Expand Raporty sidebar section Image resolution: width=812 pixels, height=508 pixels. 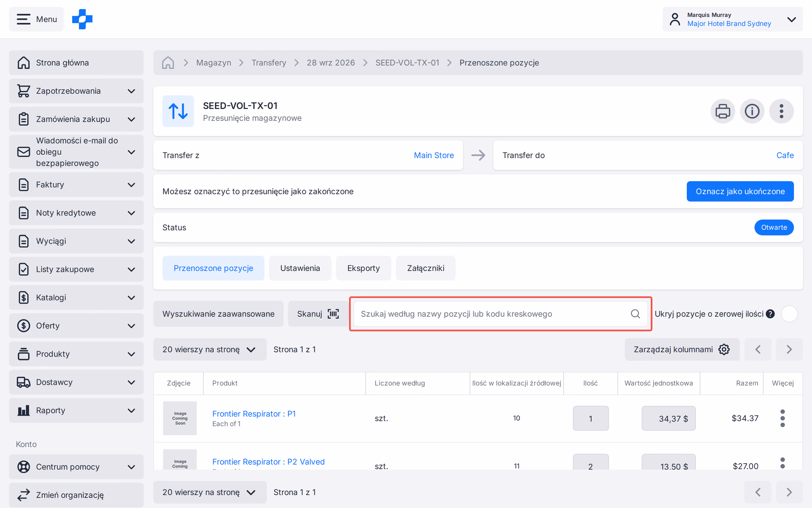(x=76, y=410)
